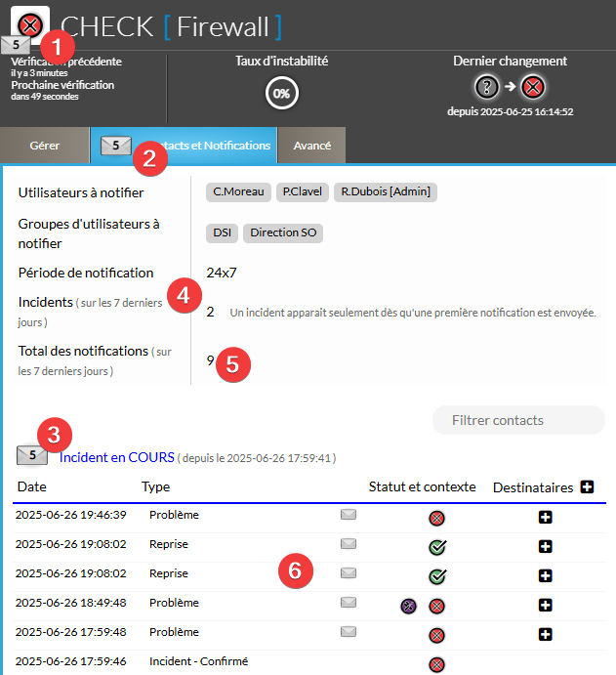Click the R.Dubois [Admin] user tag
Screen dimensions: 616x675
[385, 191]
